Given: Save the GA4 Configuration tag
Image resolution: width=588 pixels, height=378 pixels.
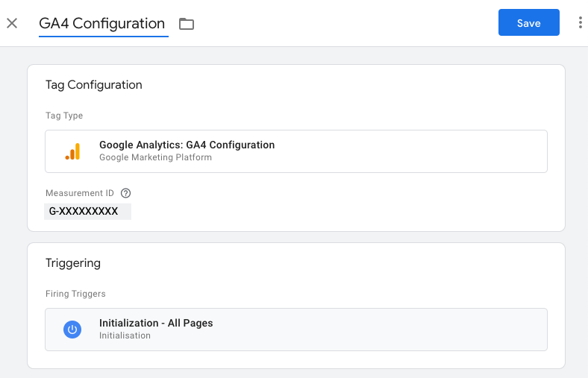Looking at the screenshot, I should pos(528,23).
